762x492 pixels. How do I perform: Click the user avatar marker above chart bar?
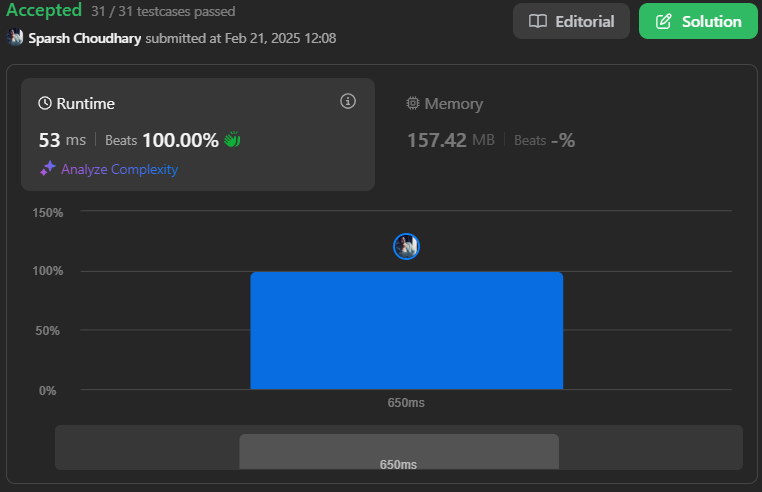(406, 246)
